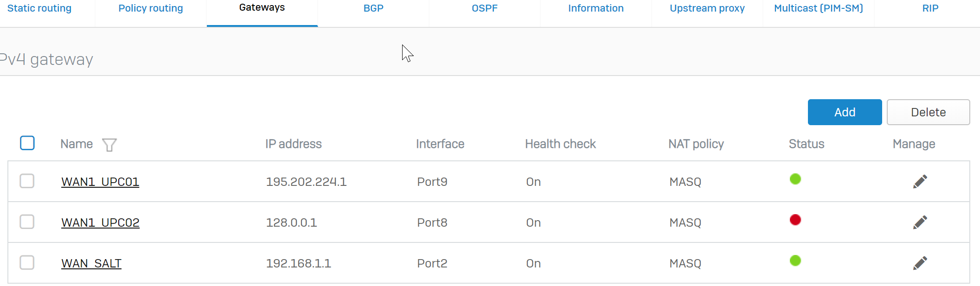Click the Name column header
The height and width of the screenshot is (286, 980).
click(77, 144)
